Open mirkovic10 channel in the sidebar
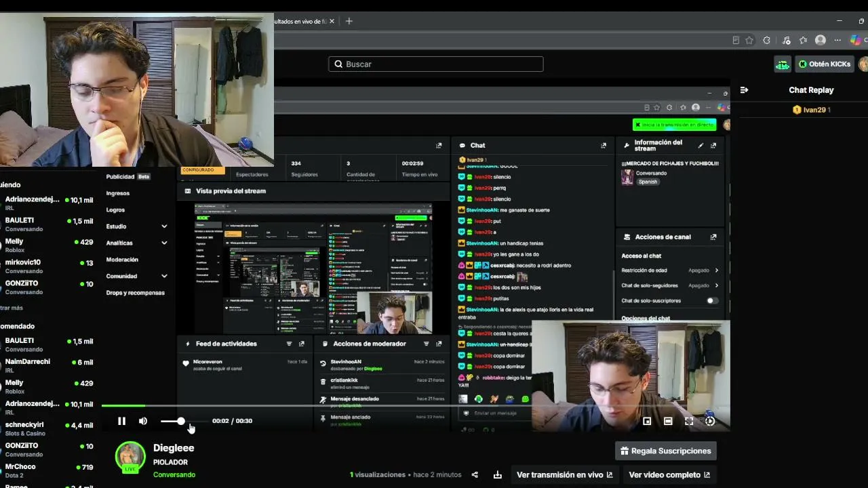 point(47,266)
